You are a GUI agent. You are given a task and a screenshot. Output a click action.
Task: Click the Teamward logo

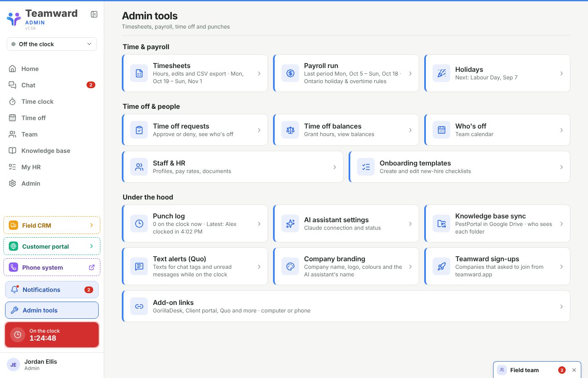click(14, 18)
